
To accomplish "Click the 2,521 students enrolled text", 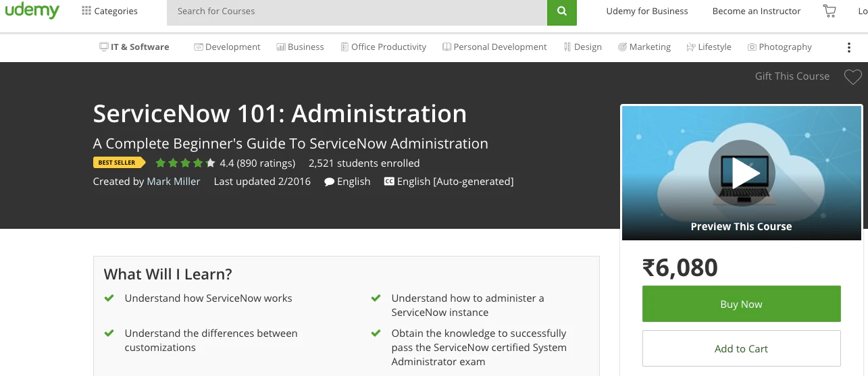I will pos(364,163).
